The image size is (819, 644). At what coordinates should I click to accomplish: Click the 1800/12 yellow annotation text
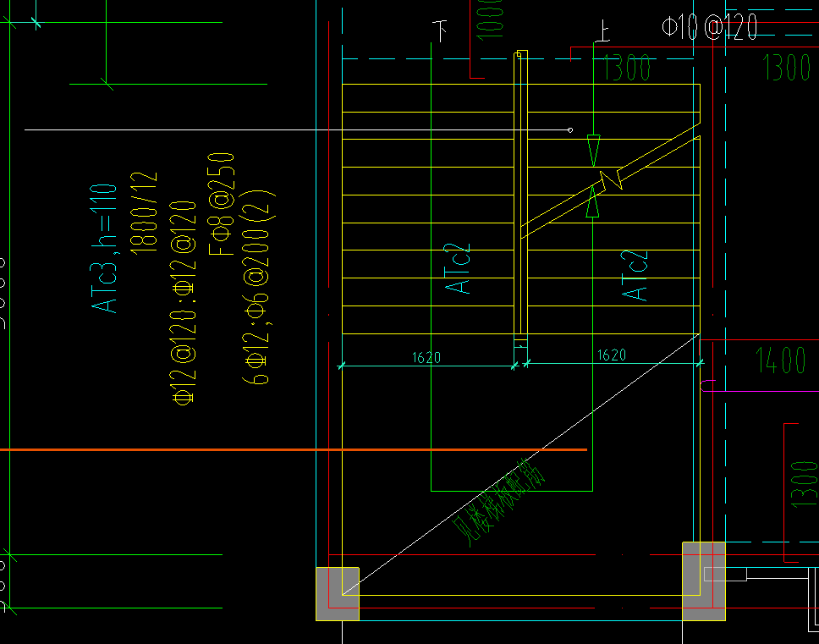(x=145, y=211)
